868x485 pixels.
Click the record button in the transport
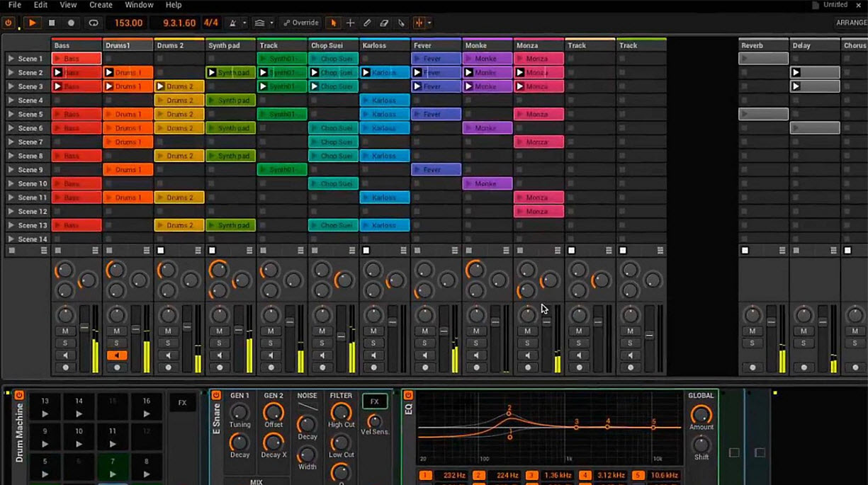[69, 23]
